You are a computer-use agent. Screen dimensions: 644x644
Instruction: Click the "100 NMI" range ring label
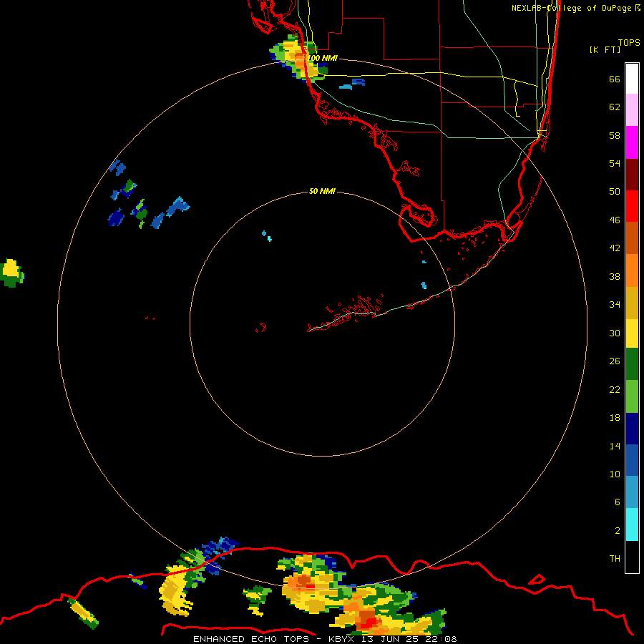tap(323, 58)
